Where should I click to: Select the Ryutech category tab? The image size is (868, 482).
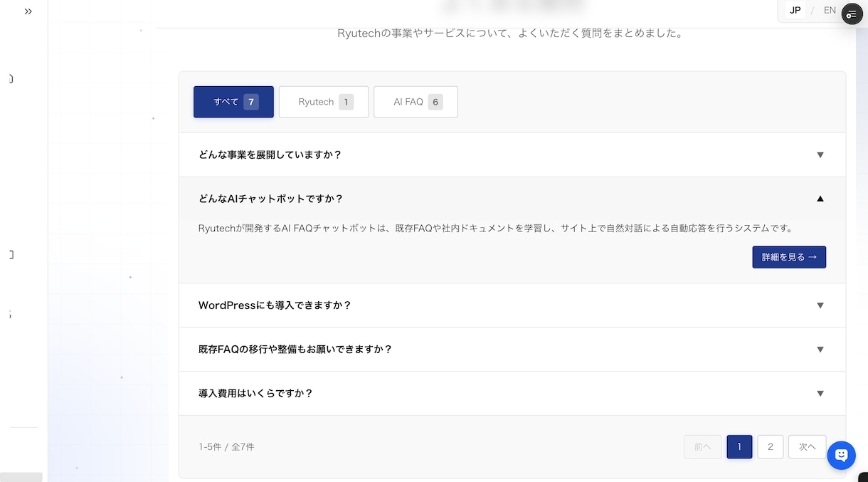tap(324, 102)
